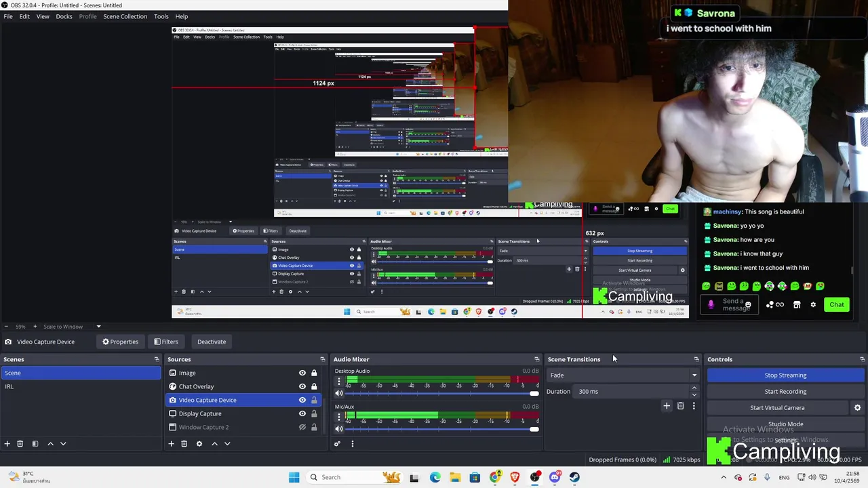Open Audio Mixer bottom three-dot menu
Image resolution: width=868 pixels, height=488 pixels.
pyautogui.click(x=352, y=443)
